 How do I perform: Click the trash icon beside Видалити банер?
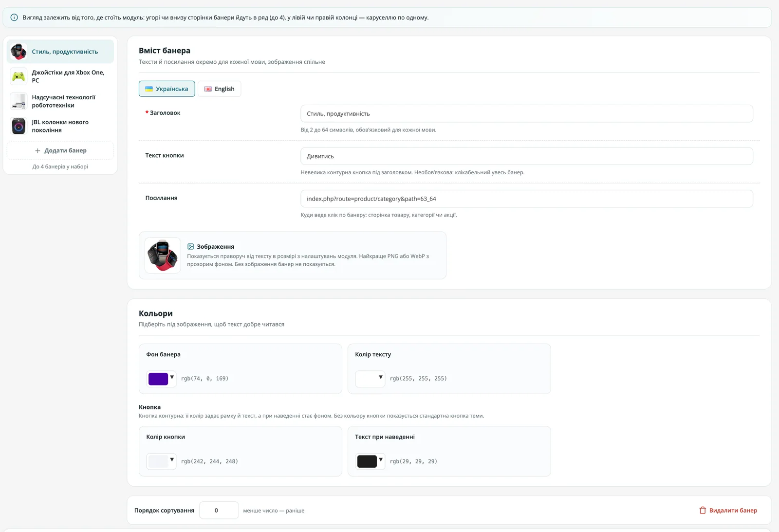point(703,511)
